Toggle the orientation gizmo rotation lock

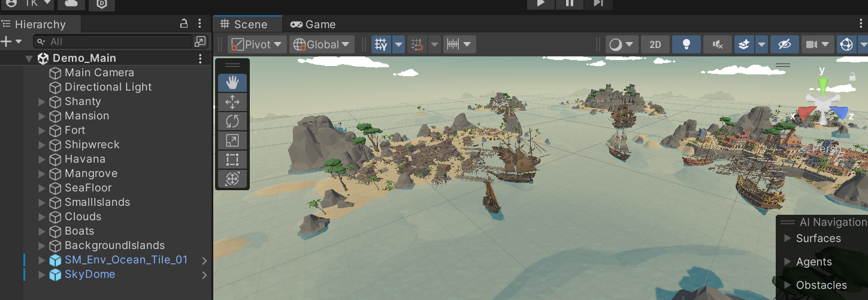tap(852, 77)
